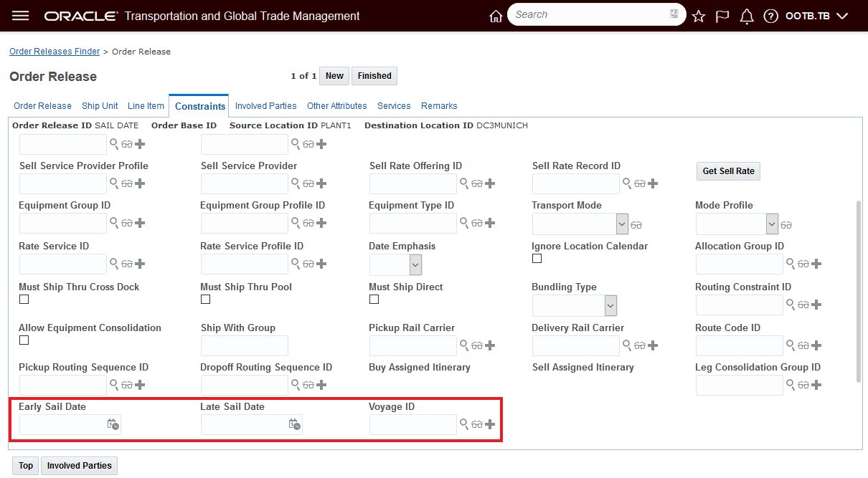
Task: Click the Get Sell Rate button
Action: [728, 171]
